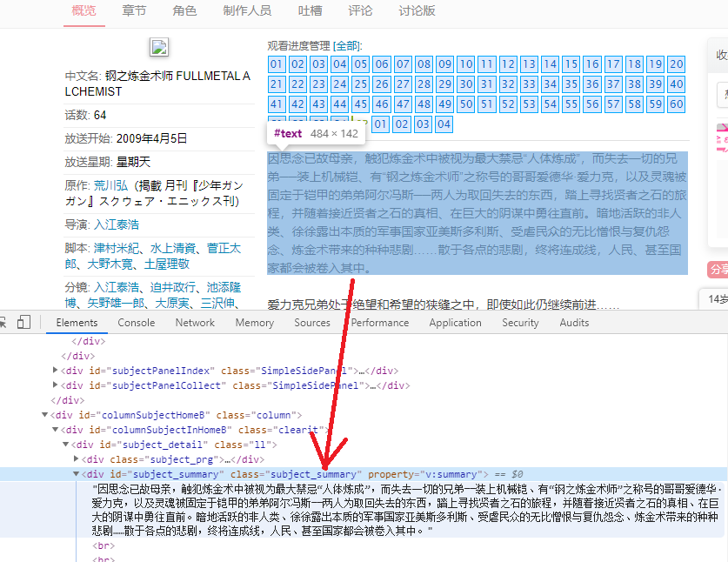Open the 角色 tab
The width and height of the screenshot is (728, 562).
[x=184, y=10]
